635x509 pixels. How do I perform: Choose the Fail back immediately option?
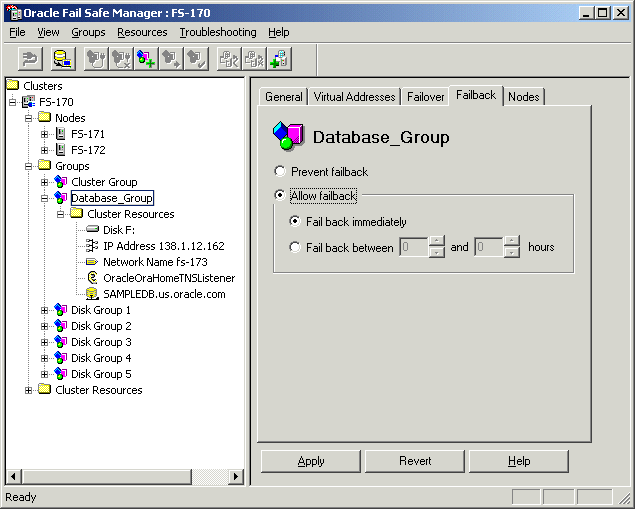[x=295, y=221]
